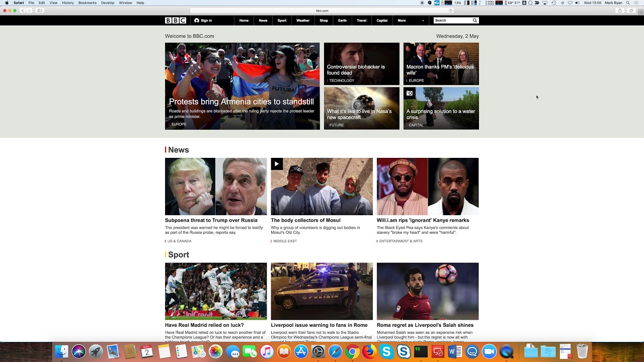This screenshot has width=644, height=362.
Task: Open the App Store in the dock
Action: click(x=301, y=351)
